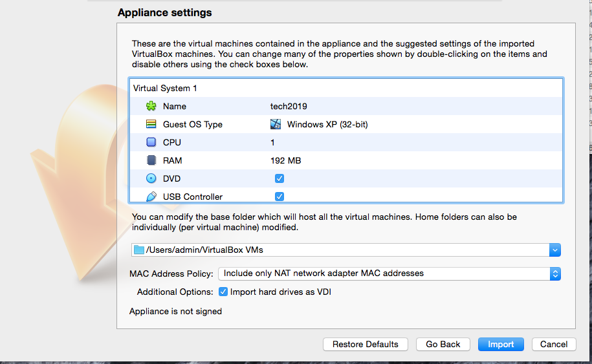Click the folder icon in base folder field

click(x=139, y=250)
